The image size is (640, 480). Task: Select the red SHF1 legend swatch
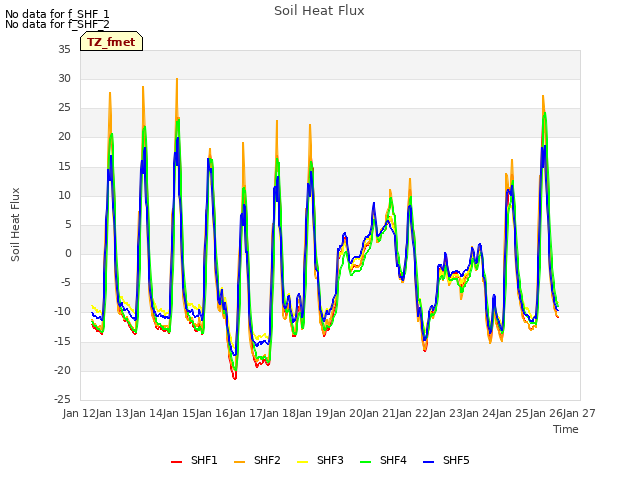pos(176,462)
